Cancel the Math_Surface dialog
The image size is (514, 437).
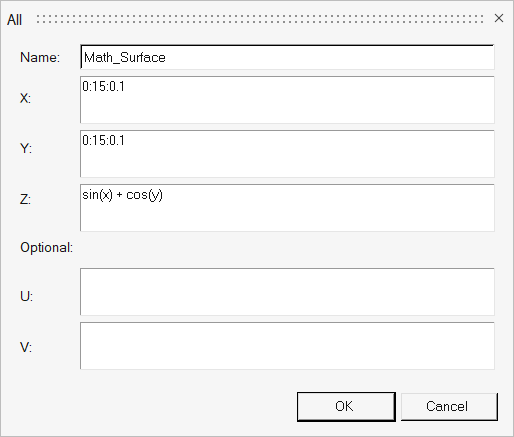[449, 407]
